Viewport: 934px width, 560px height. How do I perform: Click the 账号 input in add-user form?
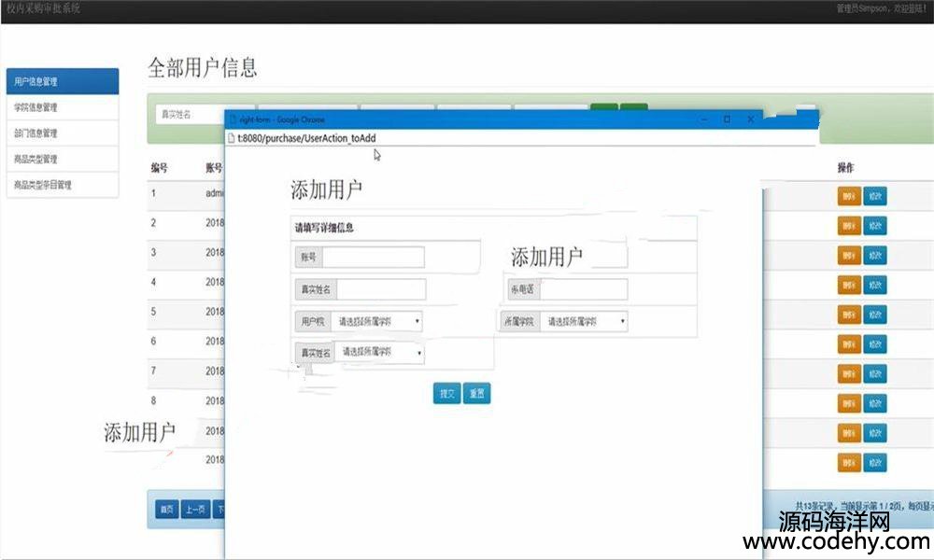[374, 257]
